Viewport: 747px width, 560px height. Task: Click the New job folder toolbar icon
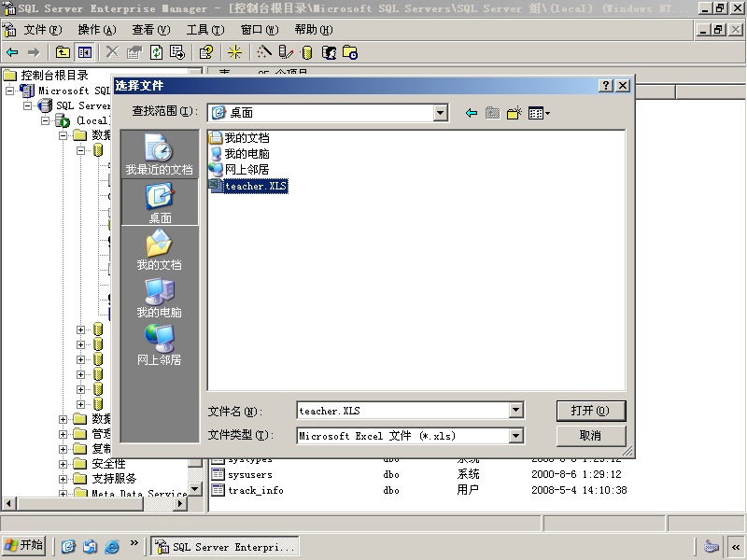tap(350, 52)
